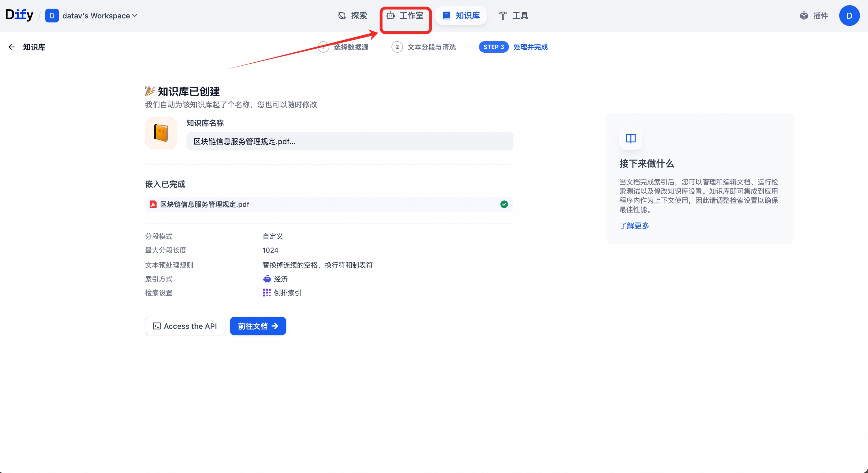Click the 倒排索引 grid icon
Viewport: 868px width, 473px height.
(x=267, y=293)
